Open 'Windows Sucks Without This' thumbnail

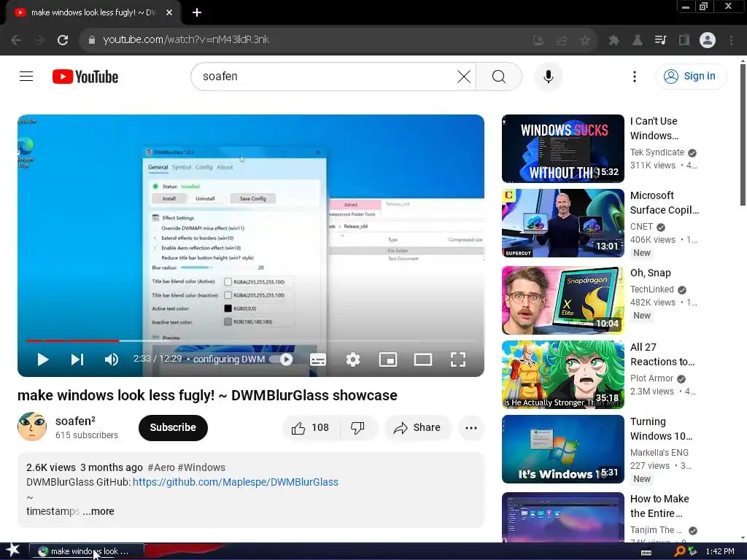click(563, 149)
